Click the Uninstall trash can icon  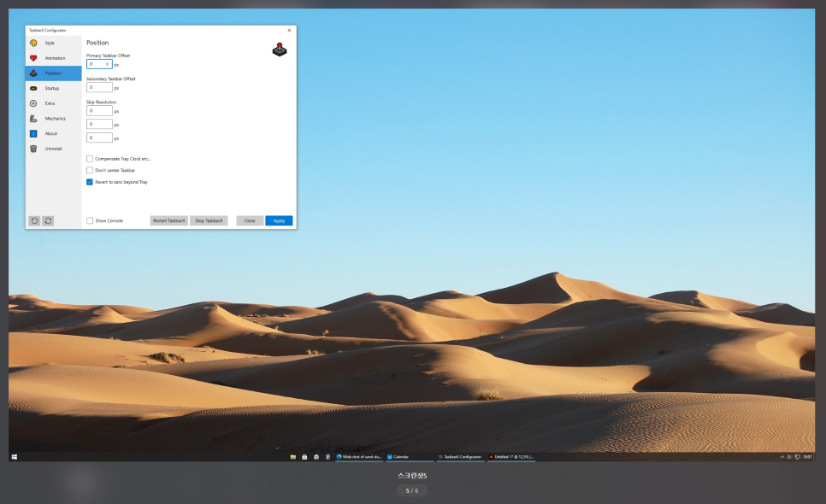coord(33,149)
